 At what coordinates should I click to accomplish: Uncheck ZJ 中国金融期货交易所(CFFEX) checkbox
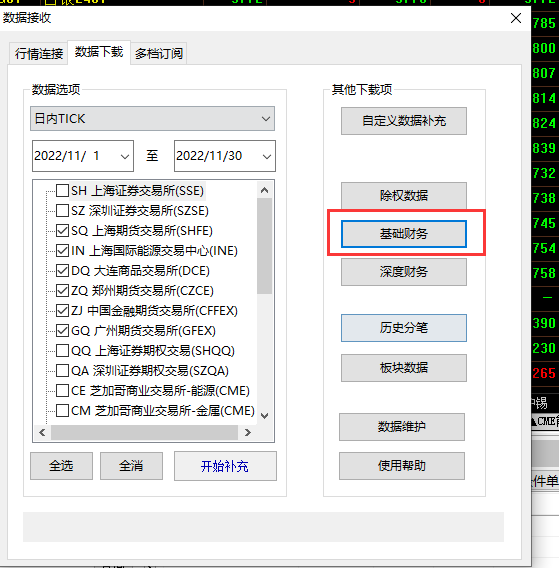62,310
